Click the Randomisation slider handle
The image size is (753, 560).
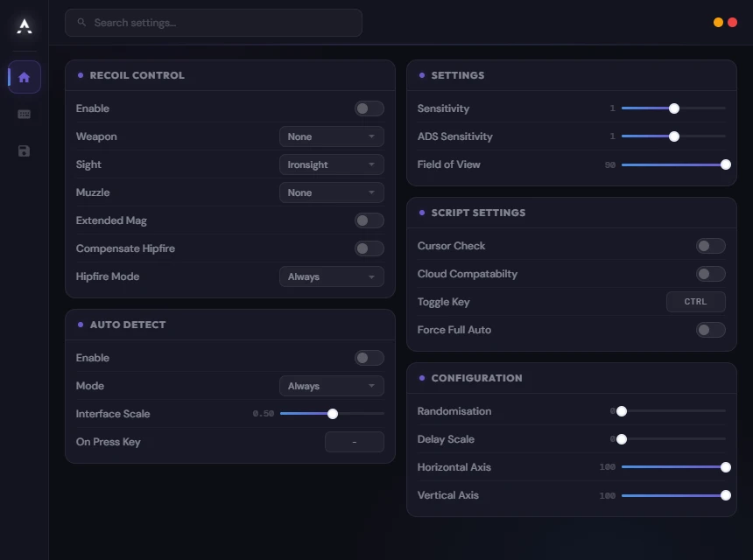622,411
